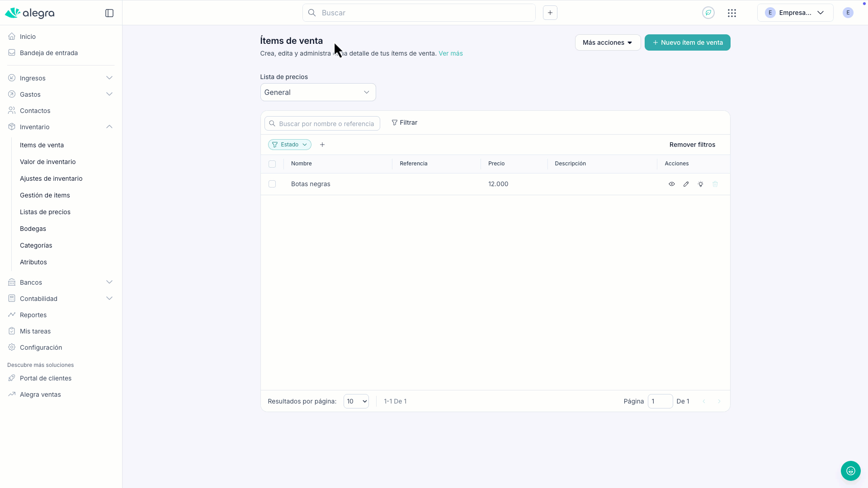Click the Filtrar button
The width and height of the screenshot is (868, 488).
coord(404,122)
